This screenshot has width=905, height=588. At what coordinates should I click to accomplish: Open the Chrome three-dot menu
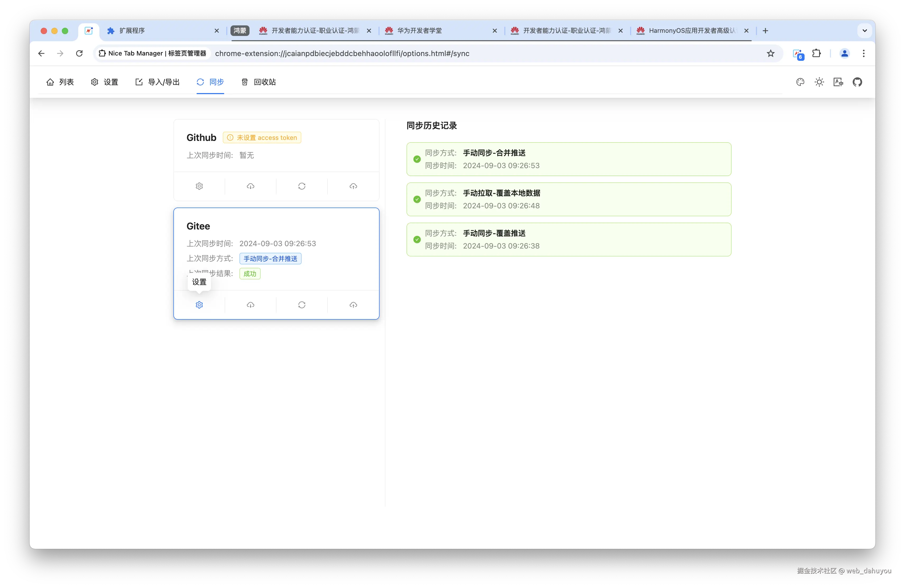pos(864,54)
